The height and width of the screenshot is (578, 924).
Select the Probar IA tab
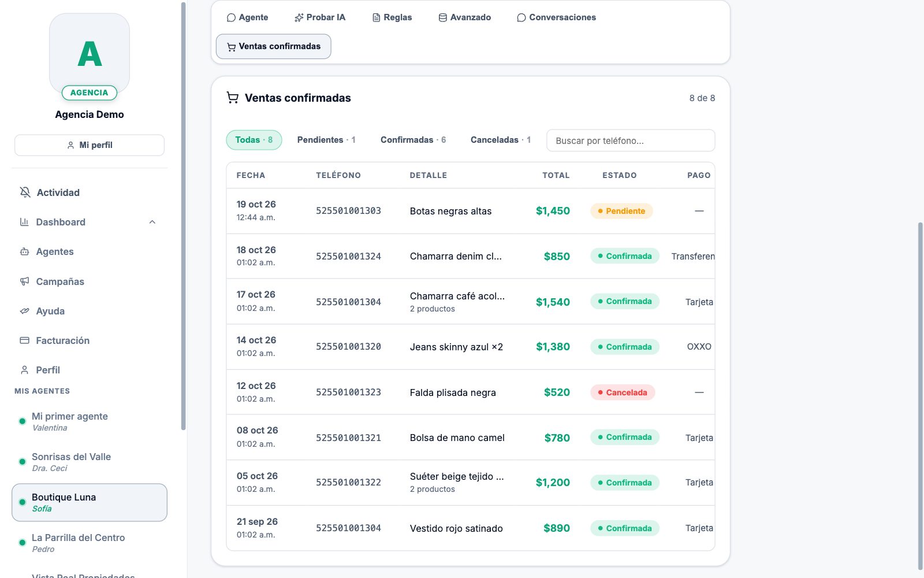click(320, 17)
